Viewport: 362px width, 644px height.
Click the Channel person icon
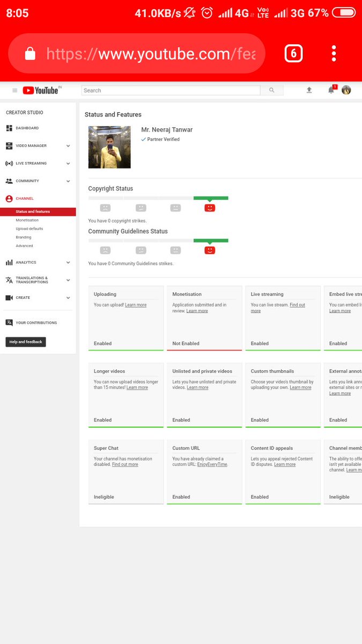tap(9, 199)
